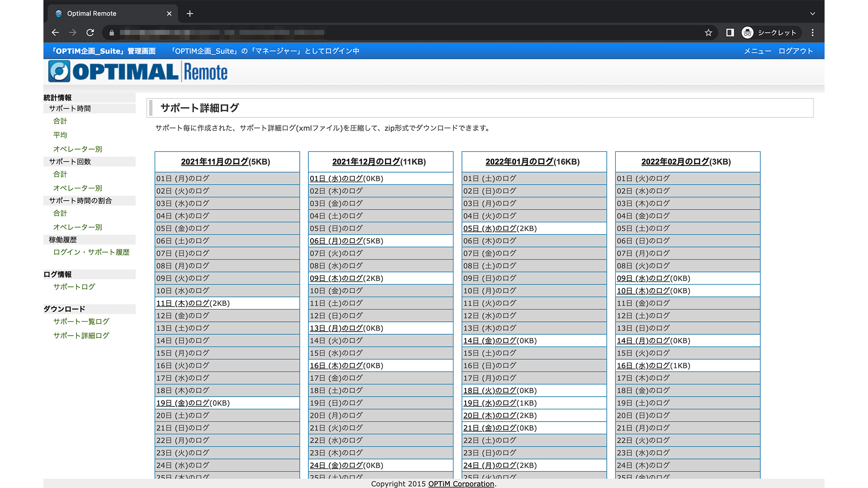
Task: Click the サポート詳細ログ page heading
Action: coord(199,108)
